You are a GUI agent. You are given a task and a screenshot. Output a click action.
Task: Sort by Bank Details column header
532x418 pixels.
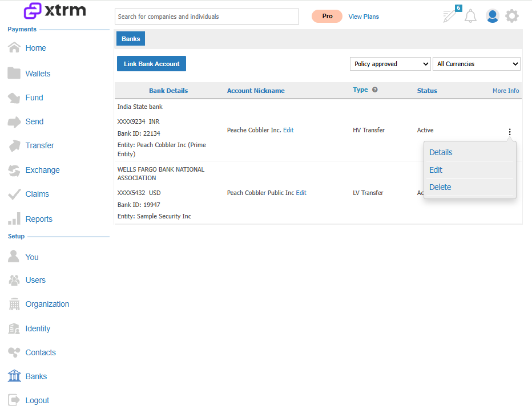pos(168,91)
